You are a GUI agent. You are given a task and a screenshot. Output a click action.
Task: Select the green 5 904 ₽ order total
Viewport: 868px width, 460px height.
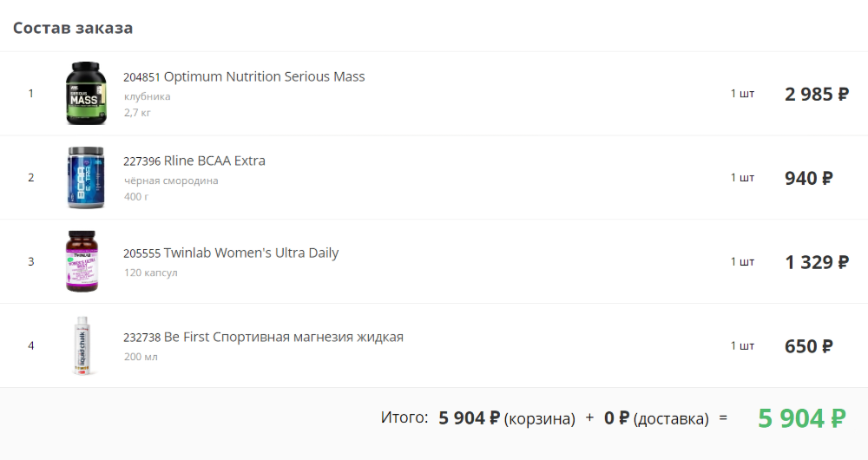pyautogui.click(x=801, y=418)
